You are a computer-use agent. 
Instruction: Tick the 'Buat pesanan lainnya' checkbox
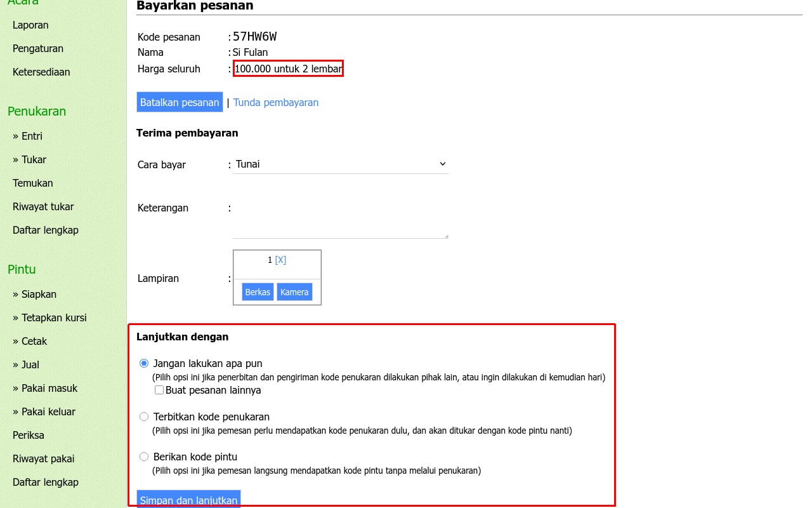[x=159, y=390]
